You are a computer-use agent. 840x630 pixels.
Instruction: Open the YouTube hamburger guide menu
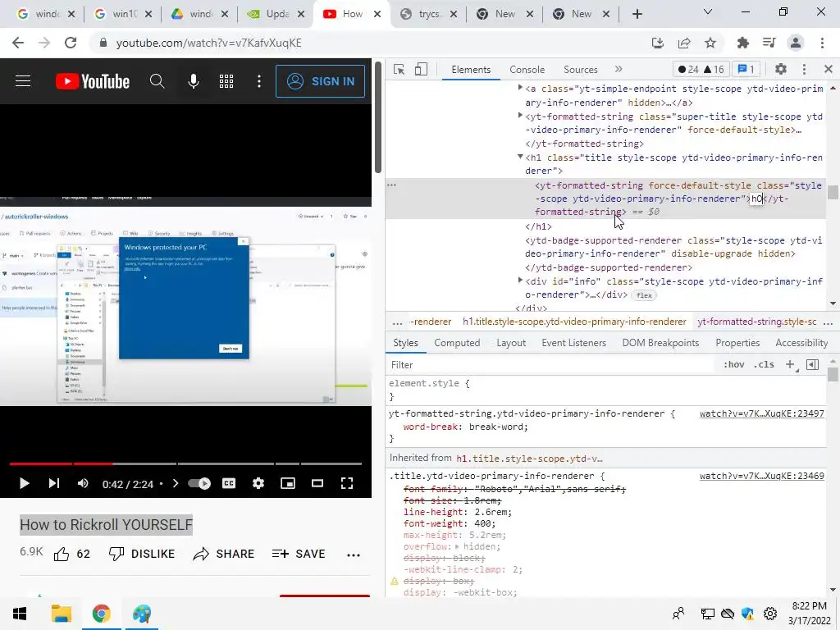pos(22,81)
